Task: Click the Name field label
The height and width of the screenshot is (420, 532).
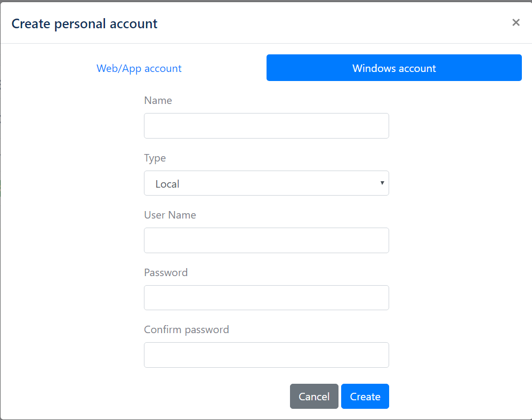Action: pyautogui.click(x=158, y=100)
